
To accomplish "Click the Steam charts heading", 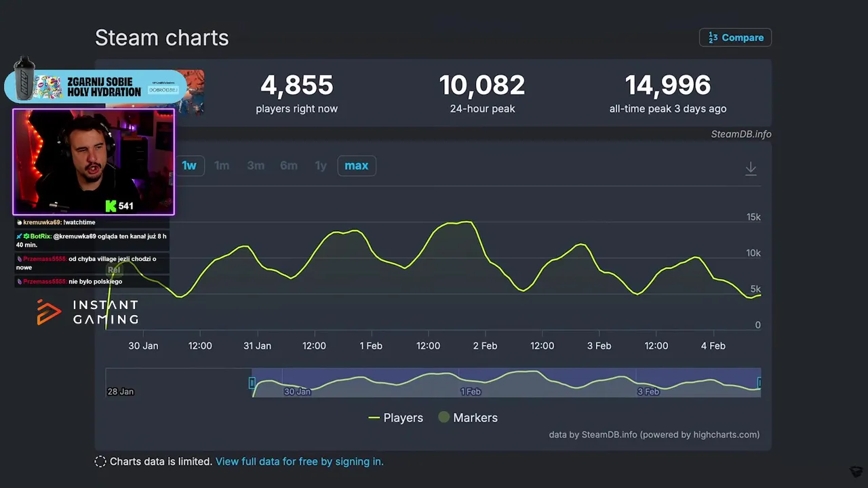I will (x=162, y=38).
